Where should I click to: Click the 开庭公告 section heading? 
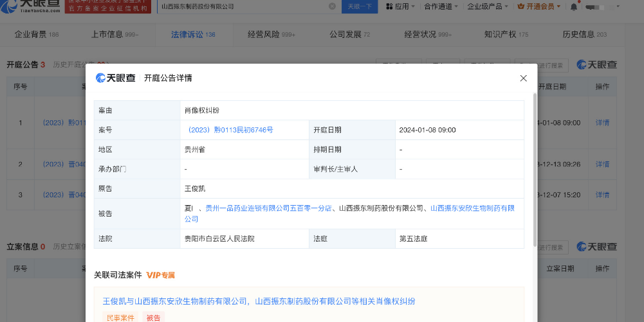[x=22, y=64]
